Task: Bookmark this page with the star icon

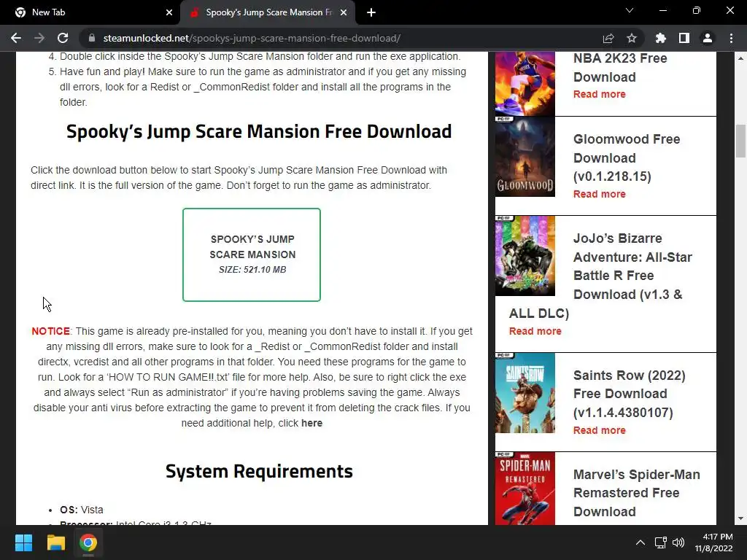Action: [x=632, y=38]
